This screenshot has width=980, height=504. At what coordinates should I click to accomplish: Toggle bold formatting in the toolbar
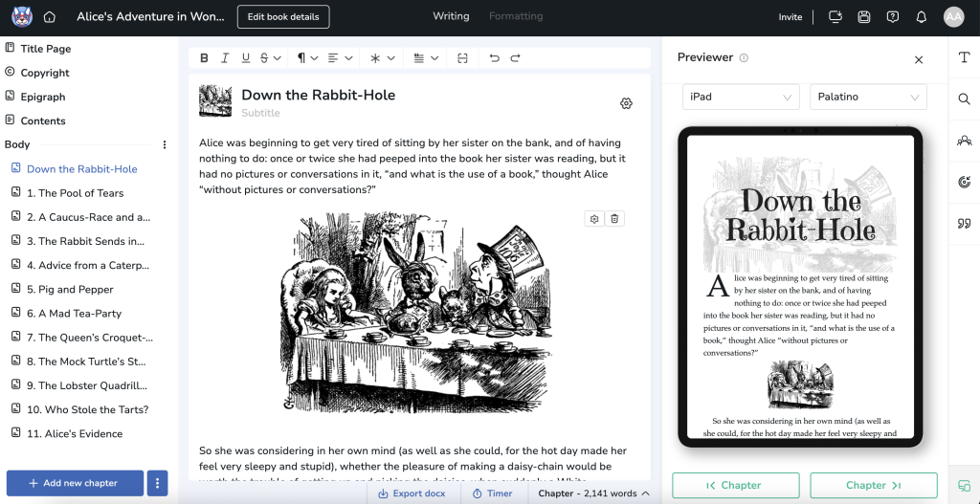click(204, 58)
